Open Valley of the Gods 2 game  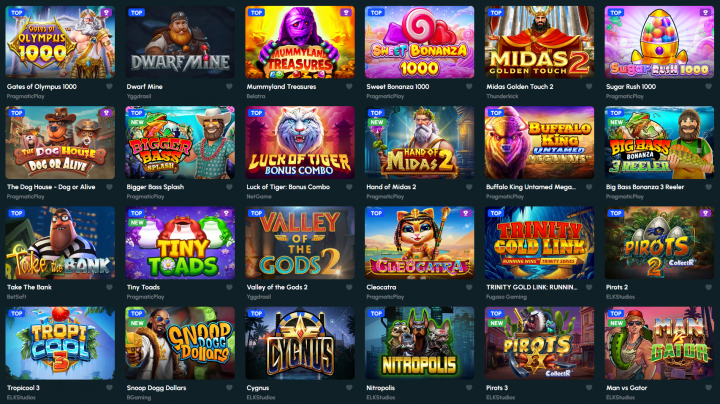pyautogui.click(x=300, y=243)
